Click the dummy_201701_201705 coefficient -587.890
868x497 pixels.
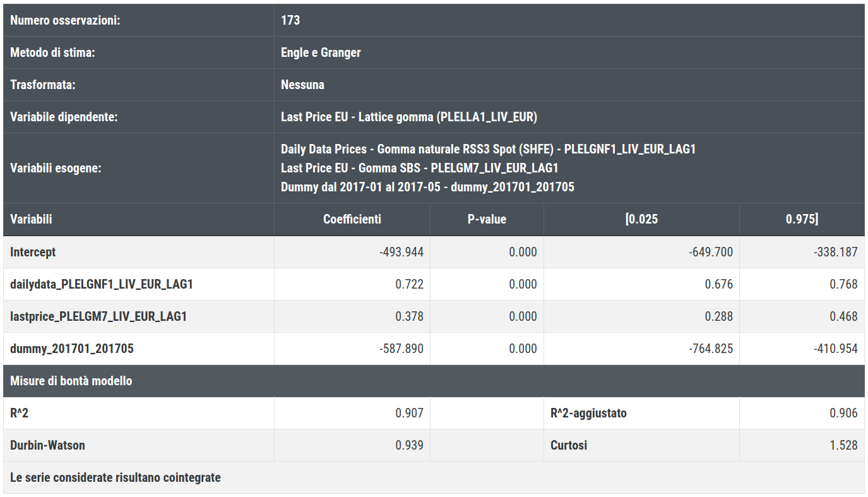pyautogui.click(x=401, y=349)
